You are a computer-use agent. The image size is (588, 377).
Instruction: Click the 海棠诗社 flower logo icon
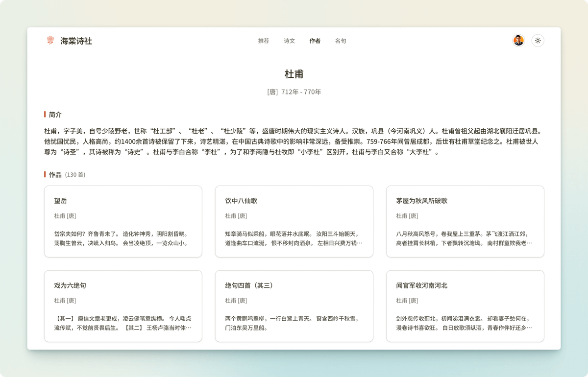tap(50, 41)
